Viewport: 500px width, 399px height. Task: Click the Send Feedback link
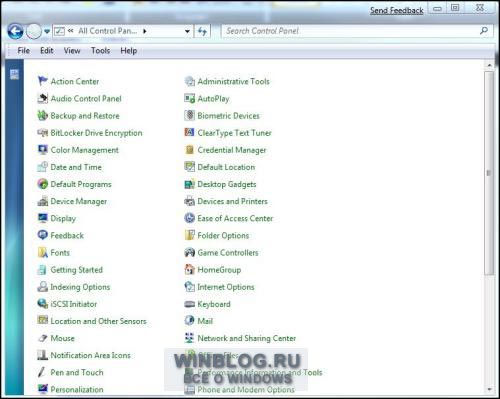[397, 10]
